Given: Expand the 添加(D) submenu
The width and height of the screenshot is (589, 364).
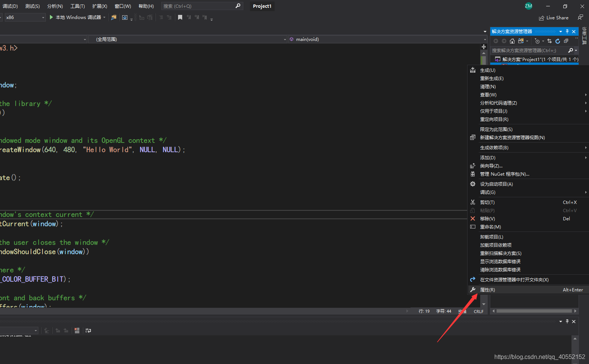Looking at the screenshot, I should [x=528, y=158].
